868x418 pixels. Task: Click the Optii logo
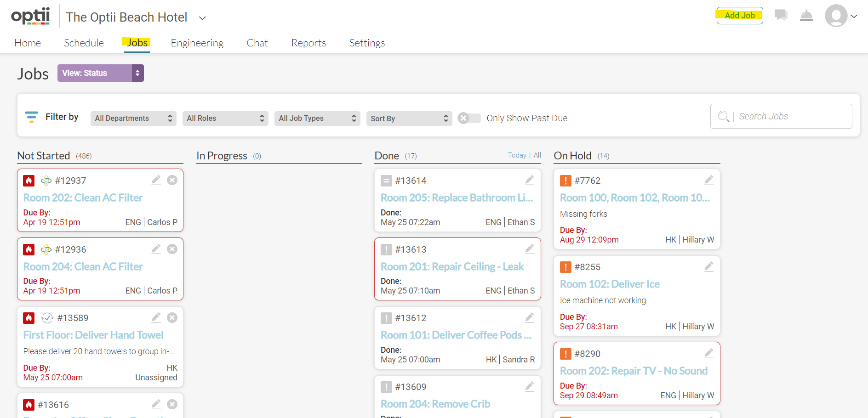tap(30, 16)
